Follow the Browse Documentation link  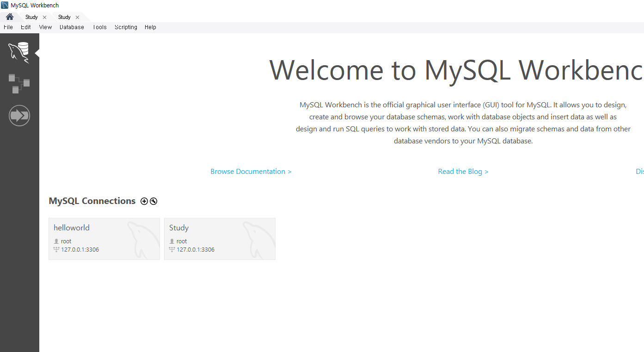251,172
